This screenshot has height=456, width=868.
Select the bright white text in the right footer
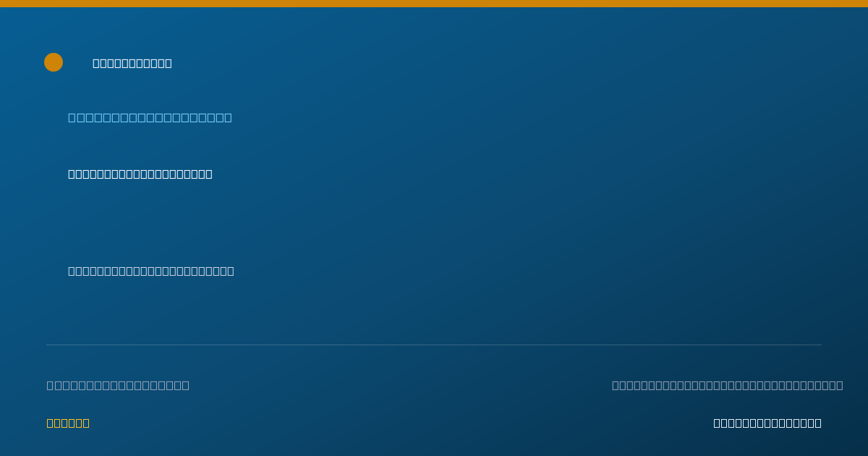click(767, 423)
